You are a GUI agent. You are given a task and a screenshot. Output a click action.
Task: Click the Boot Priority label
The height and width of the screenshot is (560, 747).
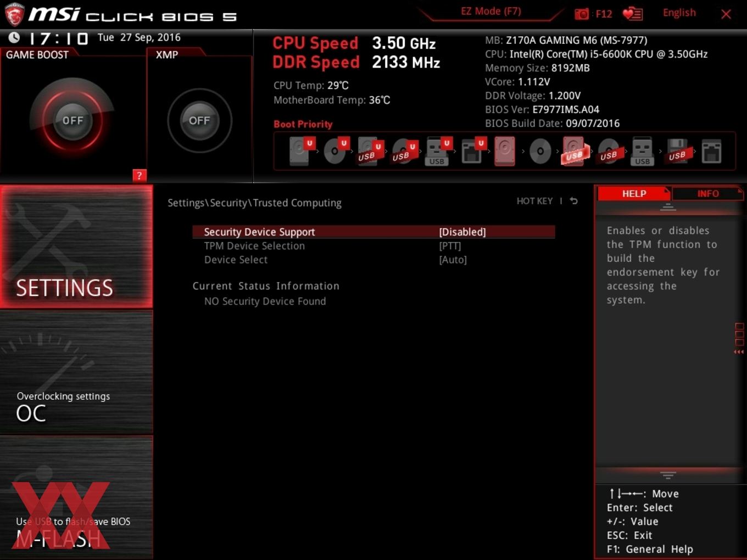303,124
